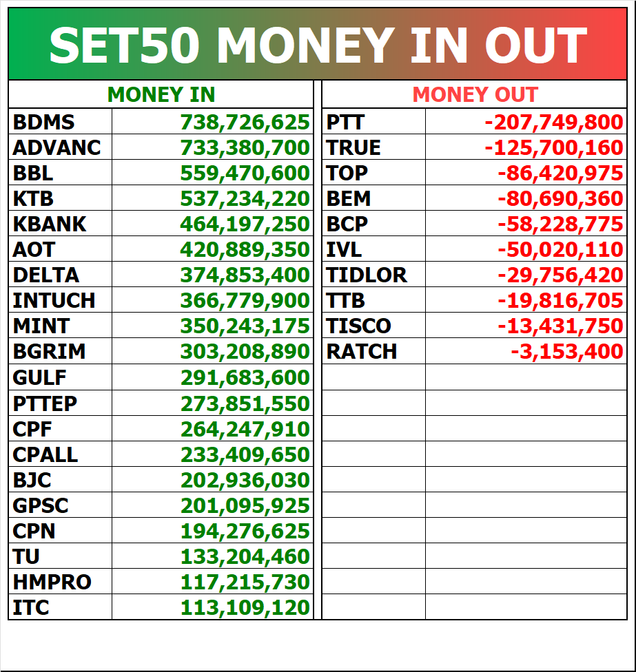Select the TRUE value -125,700,160
This screenshot has width=636, height=672.
point(554,147)
